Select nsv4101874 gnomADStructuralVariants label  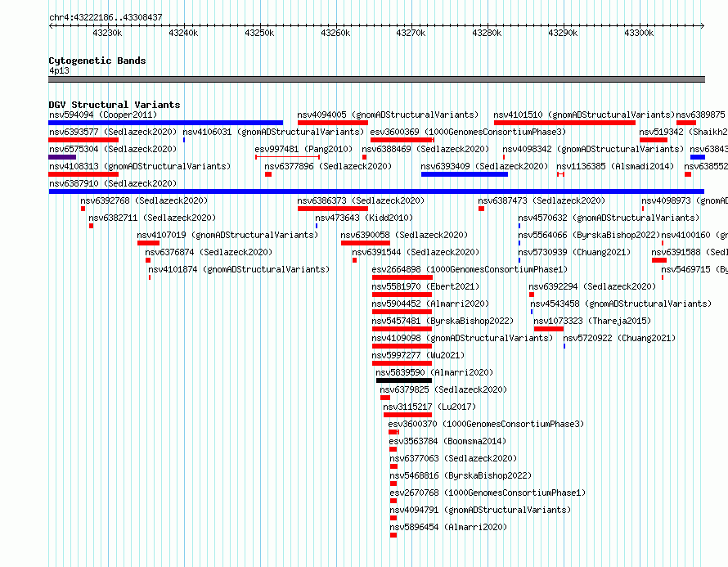[239, 269]
